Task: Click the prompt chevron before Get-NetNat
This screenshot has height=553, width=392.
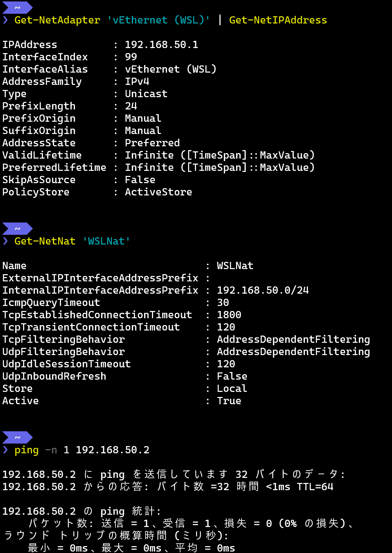Action: [x=5, y=241]
